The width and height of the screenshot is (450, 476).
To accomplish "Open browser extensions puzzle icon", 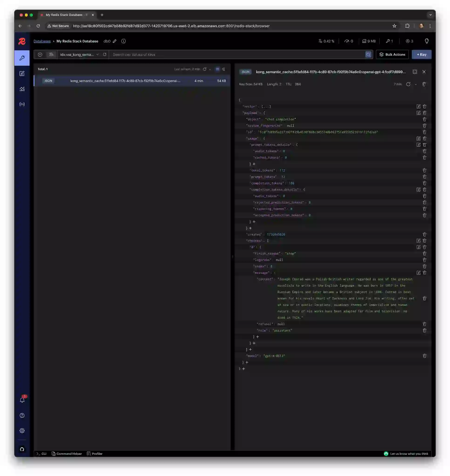I will (407, 26).
